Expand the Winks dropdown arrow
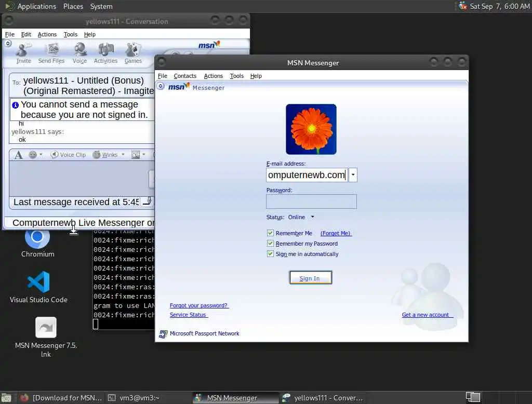Screen dimensions: 532x404 click(x=123, y=155)
